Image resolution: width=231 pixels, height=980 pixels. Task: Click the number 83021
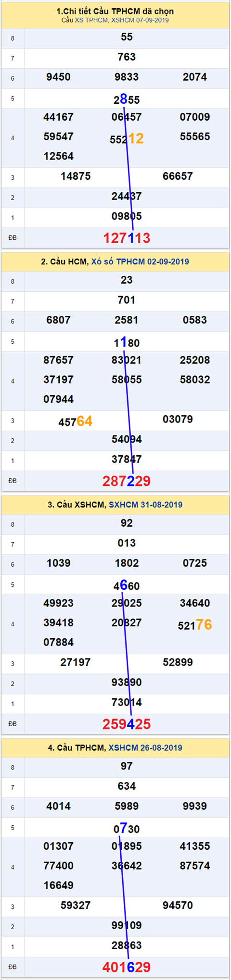click(127, 360)
